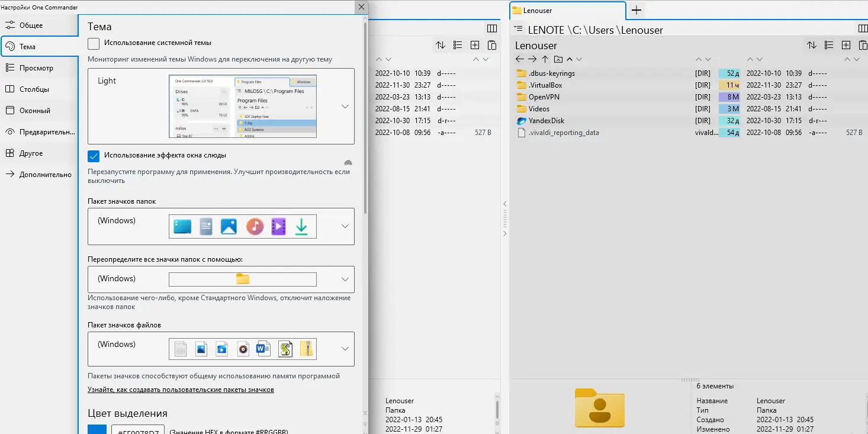The height and width of the screenshot is (434, 868).
Task: Open the Пакет значков файлов dropdown
Action: [x=221, y=349]
